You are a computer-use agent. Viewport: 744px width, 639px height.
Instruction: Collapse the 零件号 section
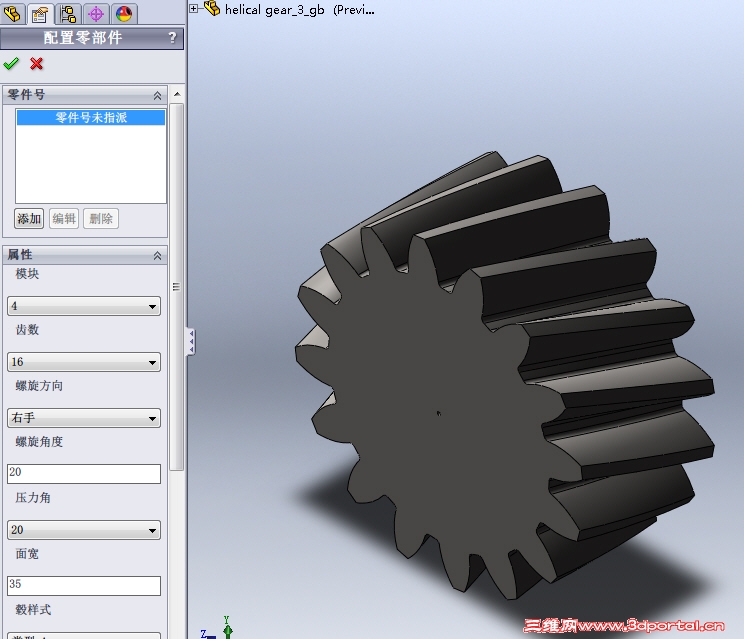coord(157,95)
